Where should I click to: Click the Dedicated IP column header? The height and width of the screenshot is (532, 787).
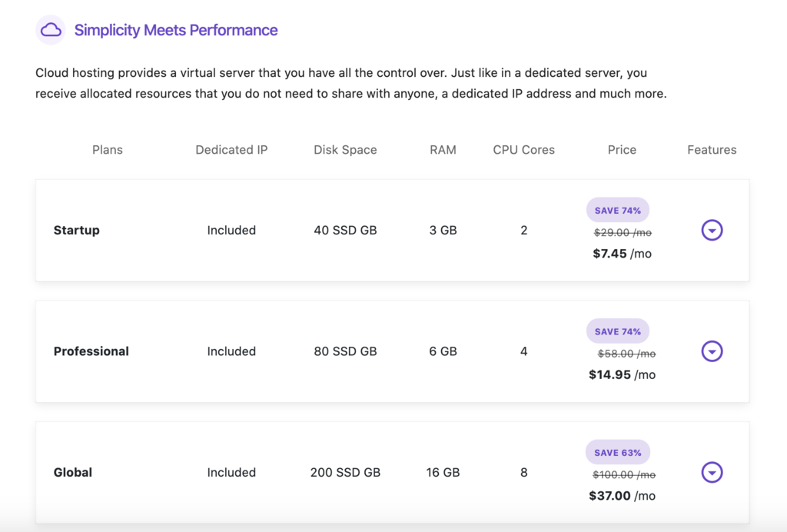pos(231,150)
